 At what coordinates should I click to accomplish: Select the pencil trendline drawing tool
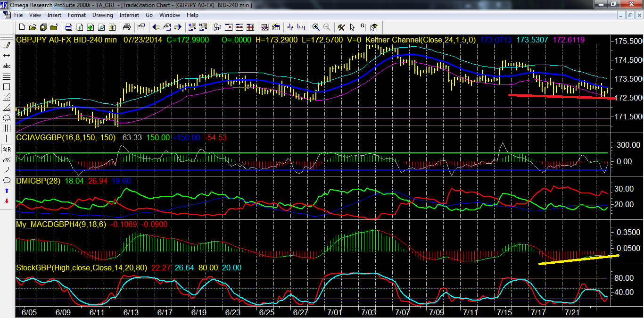click(7, 45)
